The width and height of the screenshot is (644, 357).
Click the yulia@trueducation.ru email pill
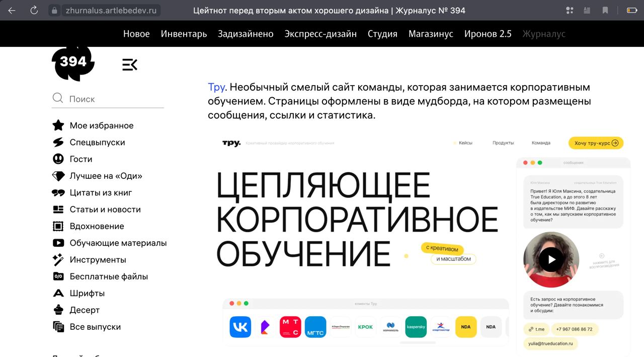[x=550, y=343]
